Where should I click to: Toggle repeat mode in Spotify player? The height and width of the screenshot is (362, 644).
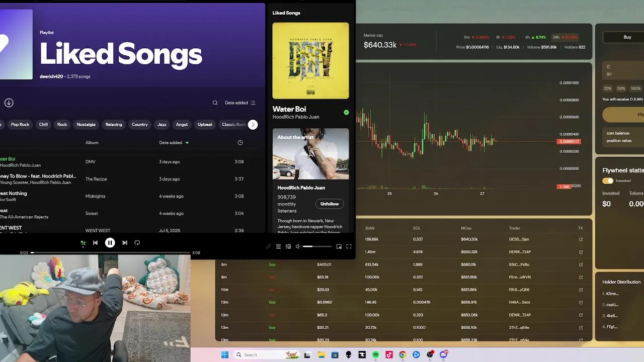[x=137, y=243]
